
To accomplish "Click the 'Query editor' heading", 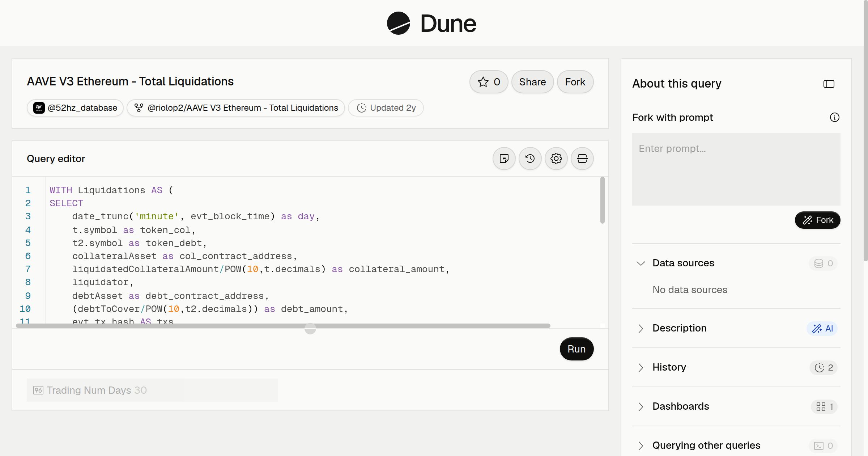I will pos(56,159).
